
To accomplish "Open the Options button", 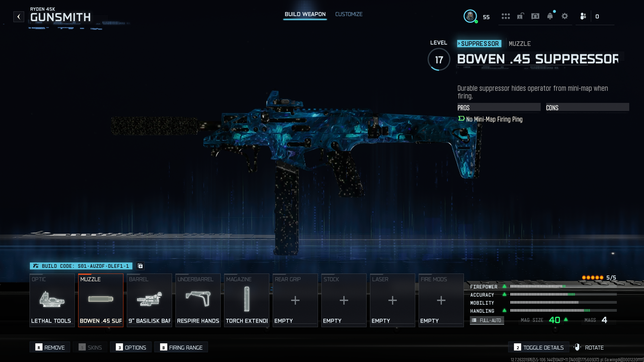I will [x=131, y=347].
